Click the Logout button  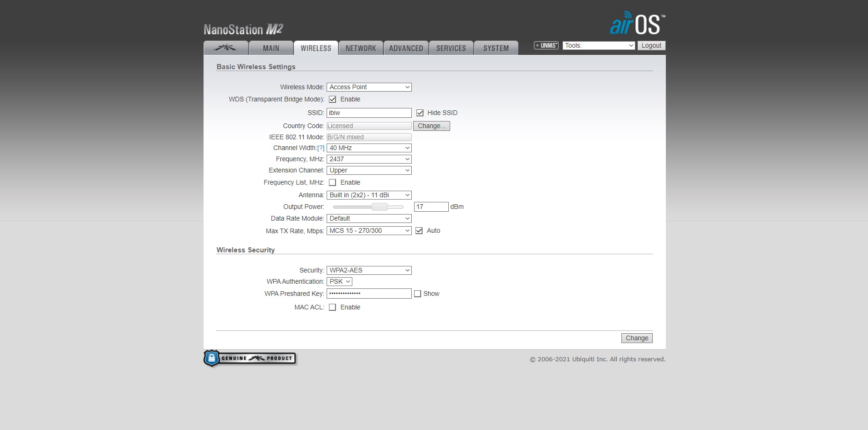(651, 45)
